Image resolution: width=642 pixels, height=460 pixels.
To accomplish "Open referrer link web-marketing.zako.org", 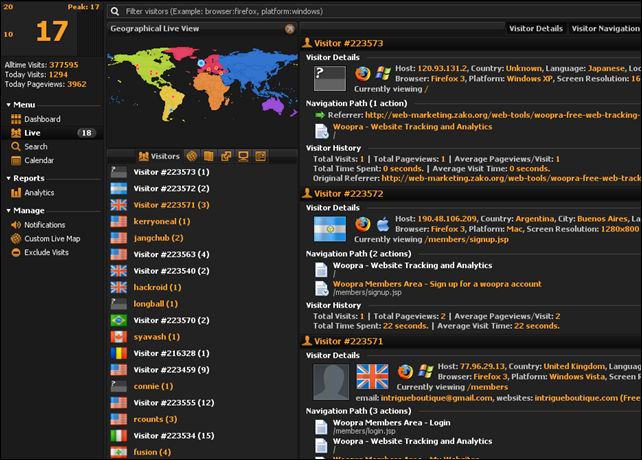I will pos(503,115).
